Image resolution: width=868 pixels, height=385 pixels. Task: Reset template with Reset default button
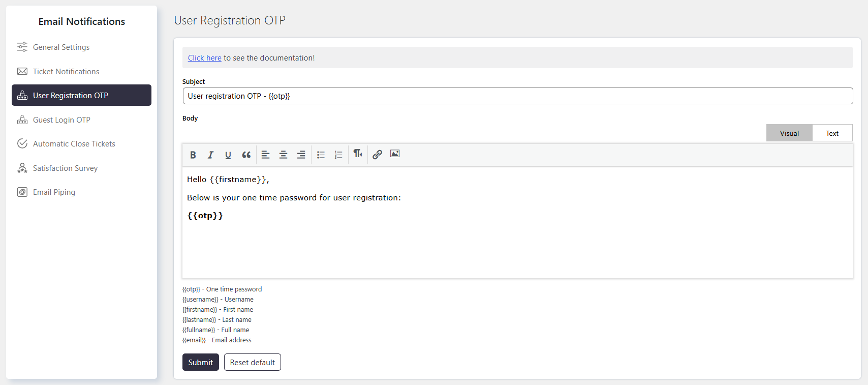253,362
